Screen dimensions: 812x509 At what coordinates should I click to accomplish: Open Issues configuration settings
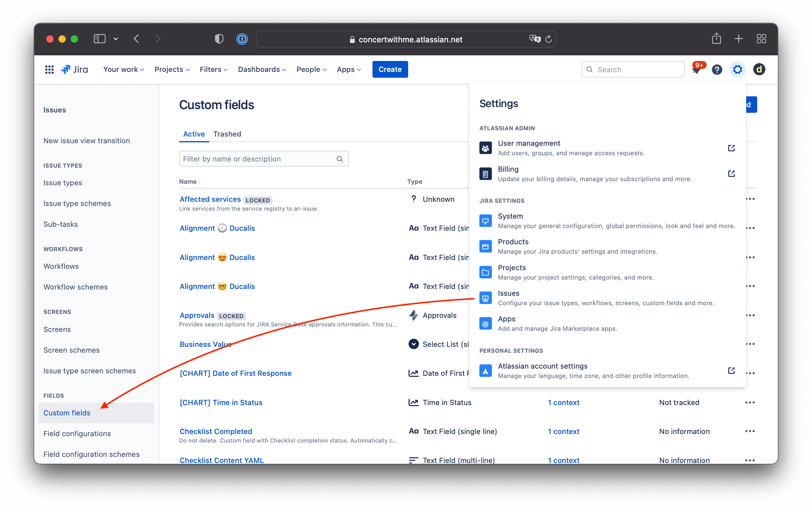coord(508,293)
